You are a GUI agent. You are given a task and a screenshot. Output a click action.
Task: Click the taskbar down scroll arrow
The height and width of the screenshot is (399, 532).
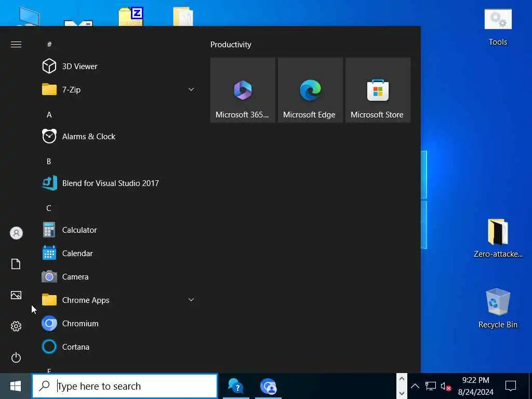click(x=402, y=393)
